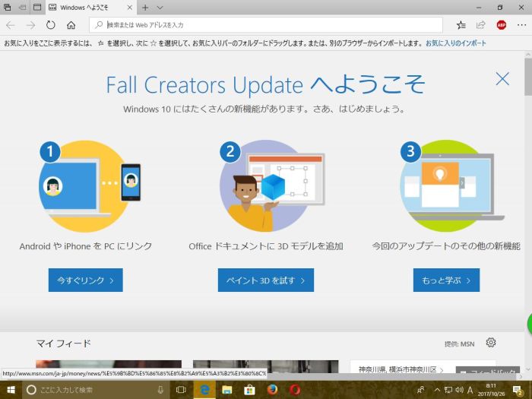532x399 pixels.
Task: Show hidden system tray icons
Action: click(x=439, y=389)
